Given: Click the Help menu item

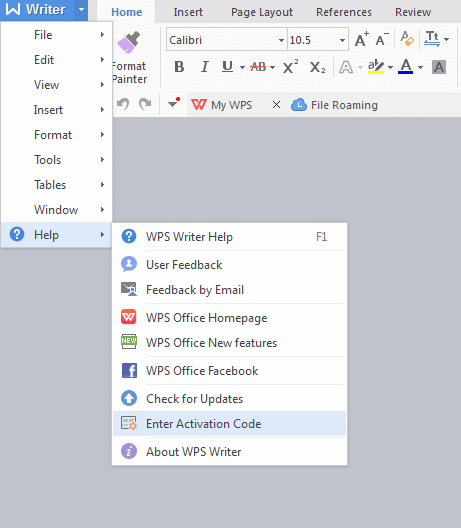Looking at the screenshot, I should [x=56, y=234].
